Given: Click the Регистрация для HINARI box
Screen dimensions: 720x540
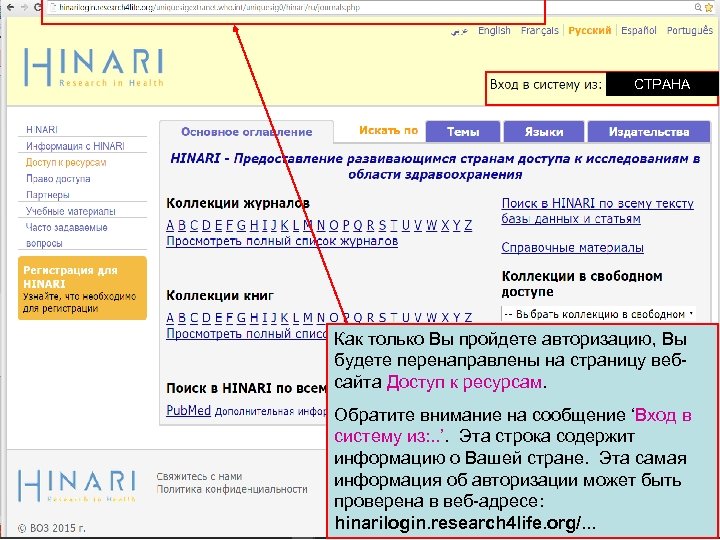Looking at the screenshot, I should [82, 288].
